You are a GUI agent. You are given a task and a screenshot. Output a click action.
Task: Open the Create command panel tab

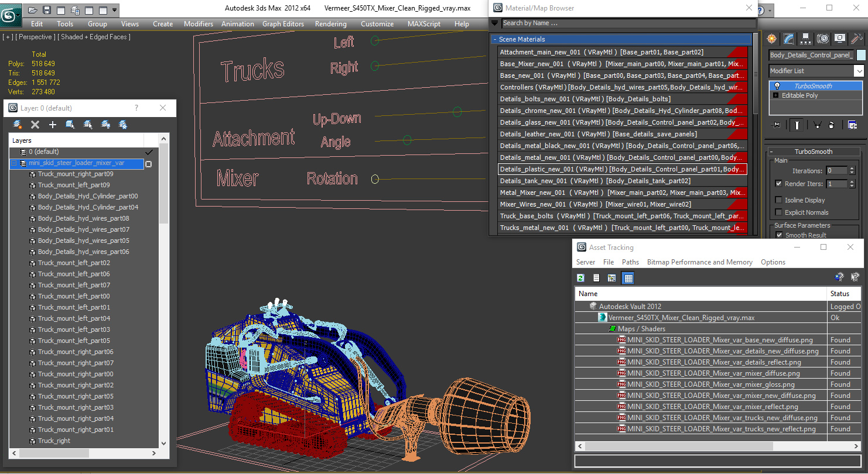click(772, 39)
